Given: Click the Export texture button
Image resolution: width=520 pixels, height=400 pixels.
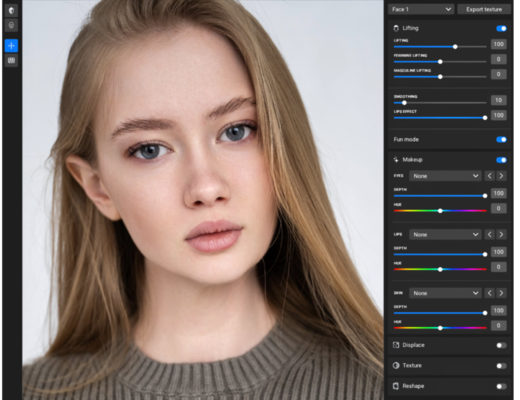Looking at the screenshot, I should pyautogui.click(x=484, y=9).
